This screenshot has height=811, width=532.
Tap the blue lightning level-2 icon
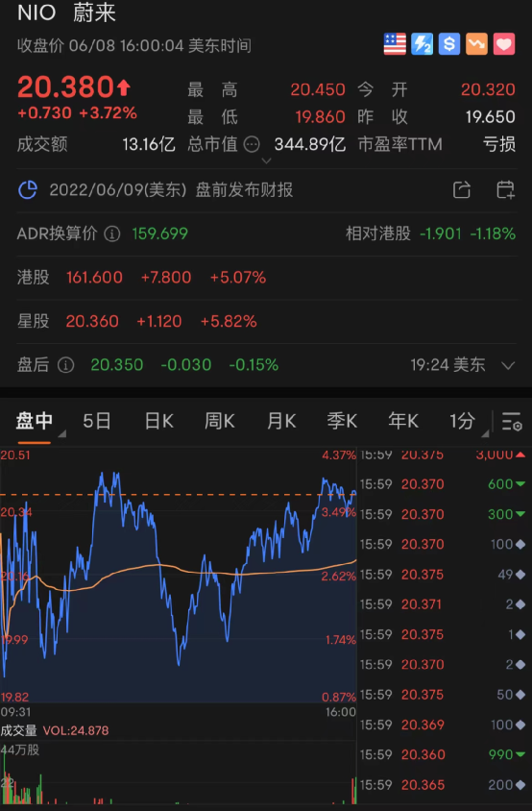click(422, 44)
